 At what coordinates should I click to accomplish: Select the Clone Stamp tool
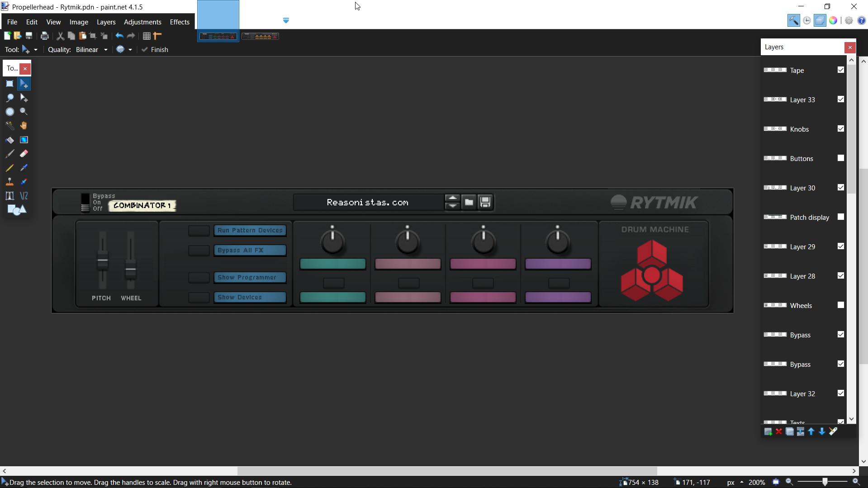(x=9, y=182)
